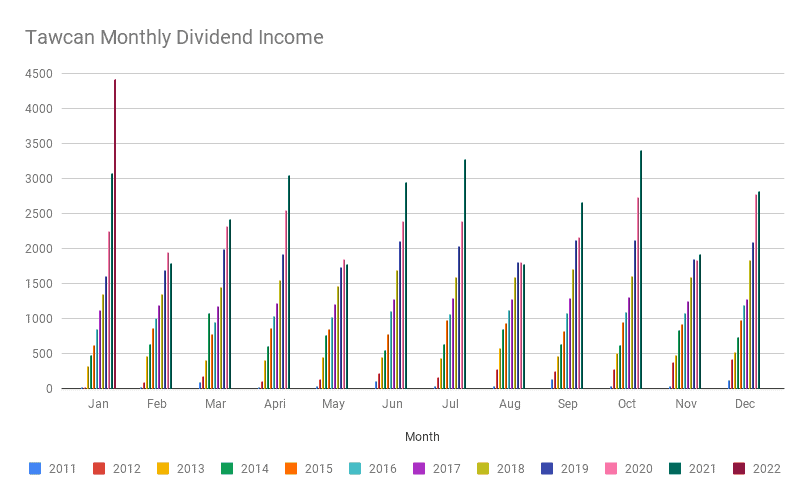Click the Month horizontal axis title
The image size is (810, 501).
[x=422, y=437]
